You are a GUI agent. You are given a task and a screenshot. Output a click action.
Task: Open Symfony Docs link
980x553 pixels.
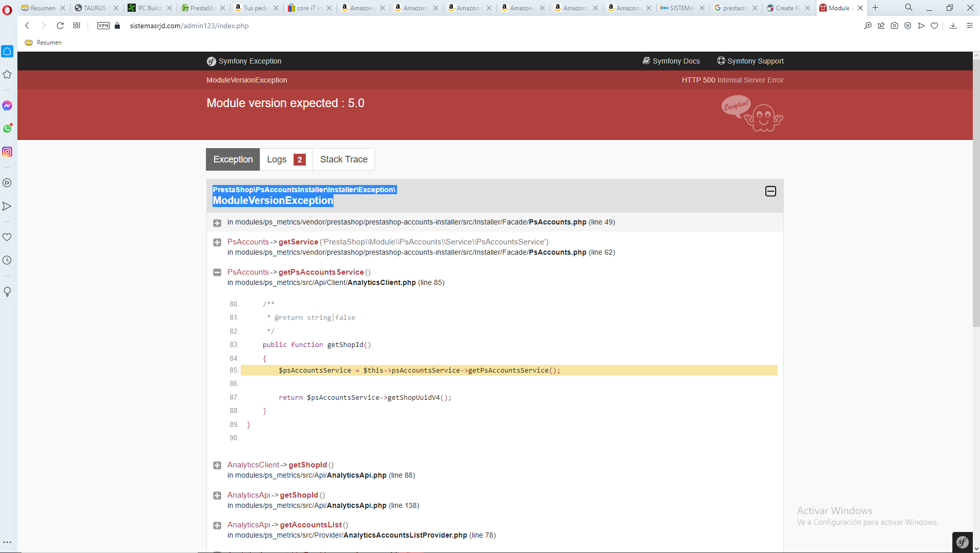671,61
